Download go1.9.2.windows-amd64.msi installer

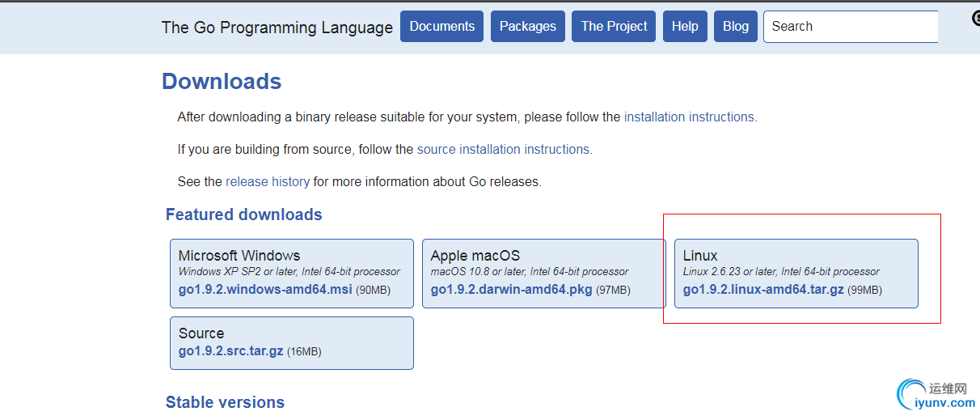click(265, 290)
